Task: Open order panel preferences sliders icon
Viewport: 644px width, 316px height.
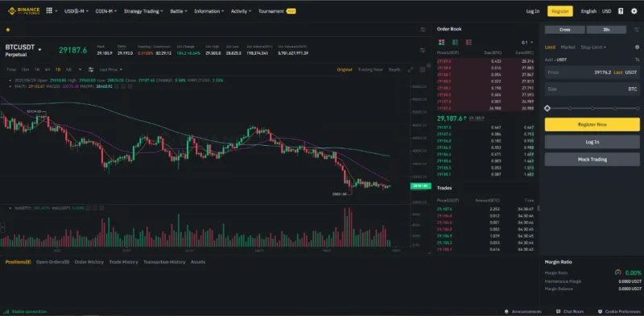Action: tap(637, 30)
